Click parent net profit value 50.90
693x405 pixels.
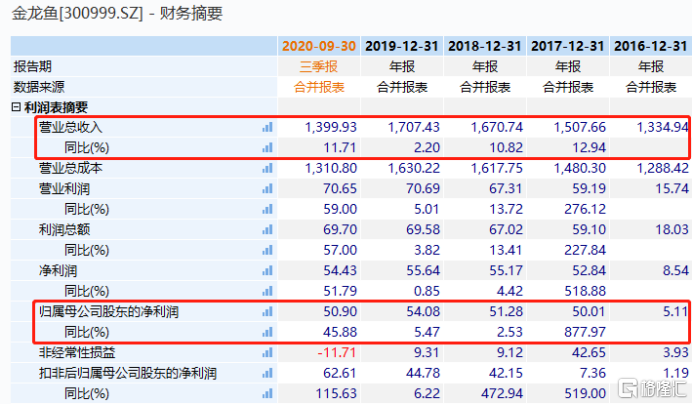pyautogui.click(x=340, y=312)
